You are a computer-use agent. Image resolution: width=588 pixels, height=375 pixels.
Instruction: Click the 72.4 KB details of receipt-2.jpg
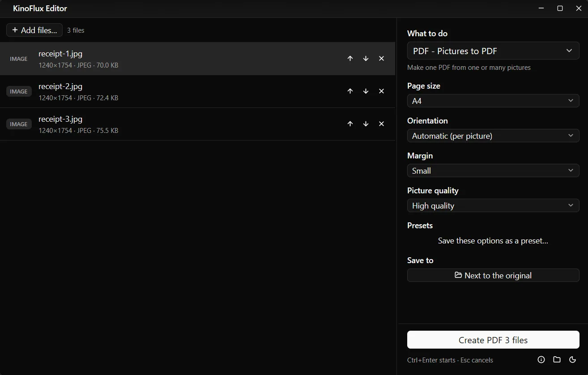click(78, 98)
